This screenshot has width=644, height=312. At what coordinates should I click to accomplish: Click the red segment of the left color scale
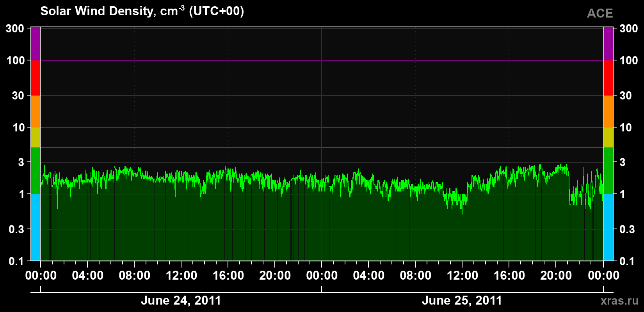[36, 78]
